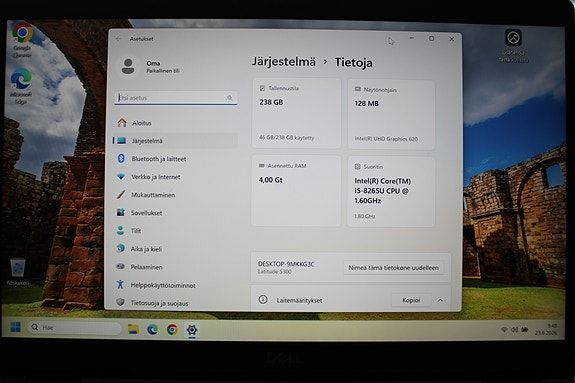Select Järjestelmä in the sidebar
This screenshot has height=383, width=575.
click(176, 141)
